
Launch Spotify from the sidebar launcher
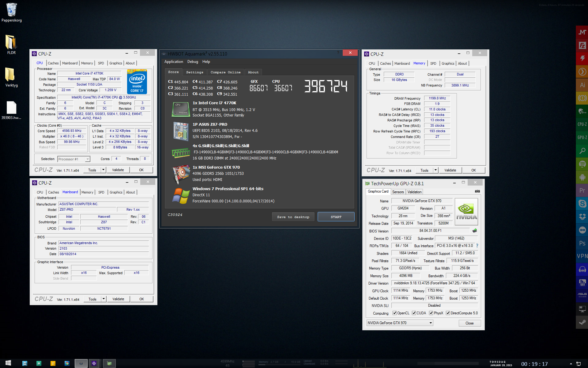point(582,164)
